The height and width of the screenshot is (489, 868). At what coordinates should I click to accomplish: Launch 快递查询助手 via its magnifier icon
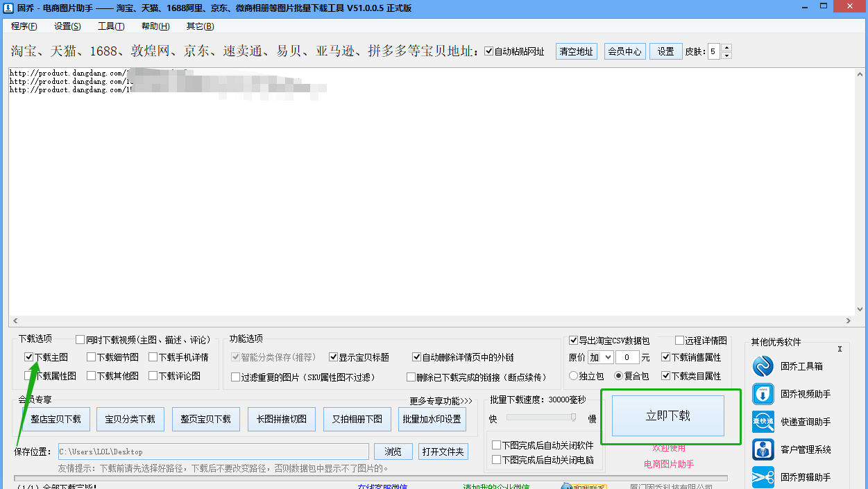coord(763,422)
